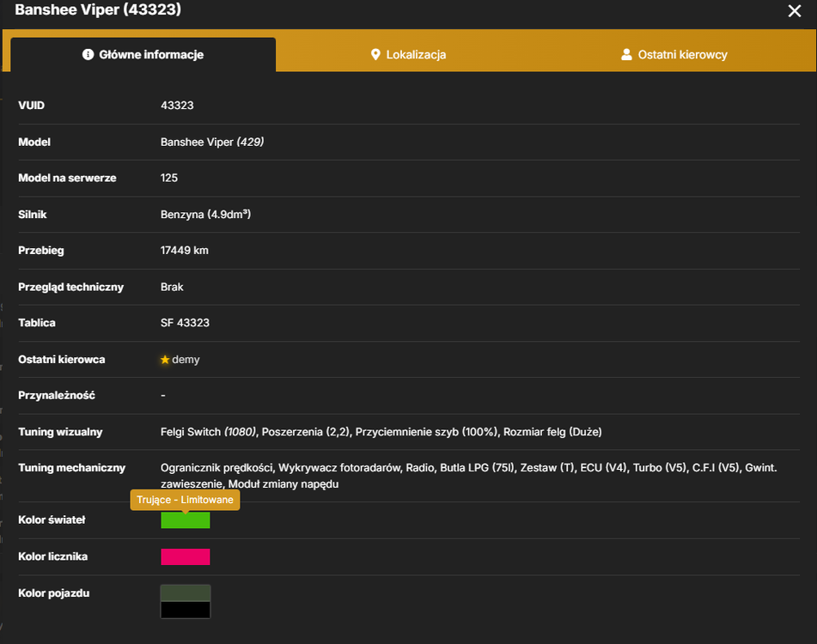
Task: Click the Butla LPG (75l) entry
Action: (x=477, y=468)
